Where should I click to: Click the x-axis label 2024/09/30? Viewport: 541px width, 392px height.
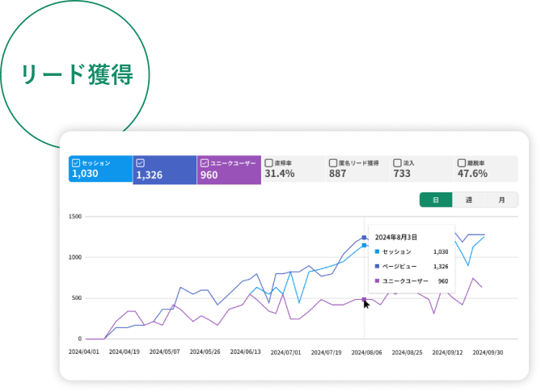[488, 352]
